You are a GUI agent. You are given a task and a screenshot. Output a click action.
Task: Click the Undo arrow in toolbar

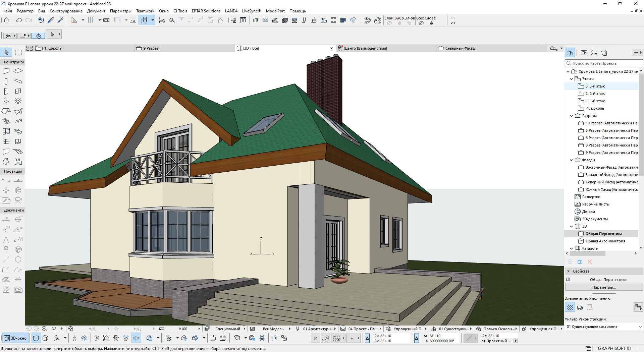click(x=19, y=20)
